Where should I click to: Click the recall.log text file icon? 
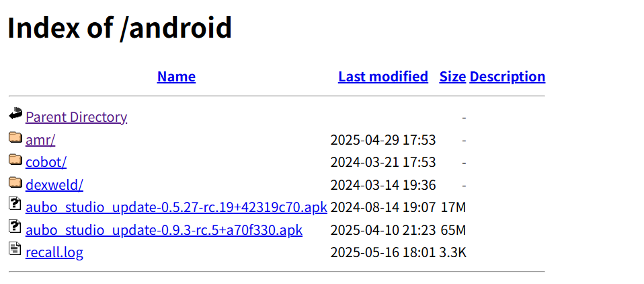point(15,250)
